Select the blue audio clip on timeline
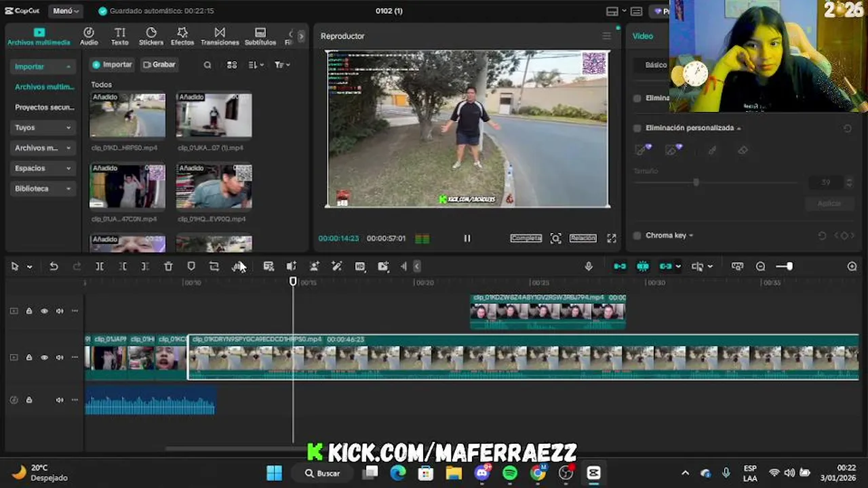 click(x=150, y=400)
